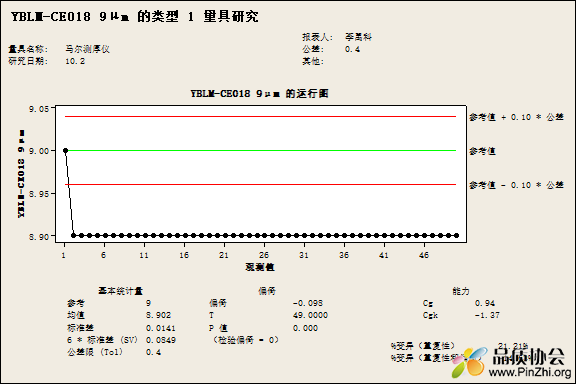Select x-axis tick label '36'
Viewport: 576px width, 384px height.
coord(344,255)
